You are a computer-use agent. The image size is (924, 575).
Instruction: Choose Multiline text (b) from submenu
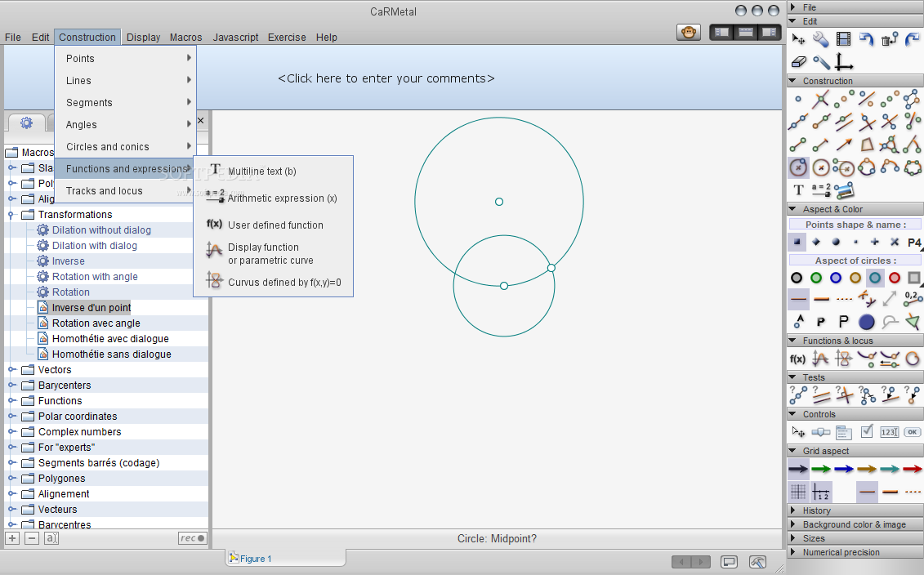[x=274, y=171]
